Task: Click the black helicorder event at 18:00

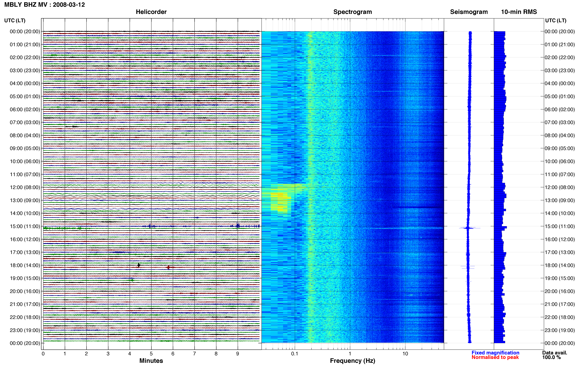Action: (x=139, y=265)
